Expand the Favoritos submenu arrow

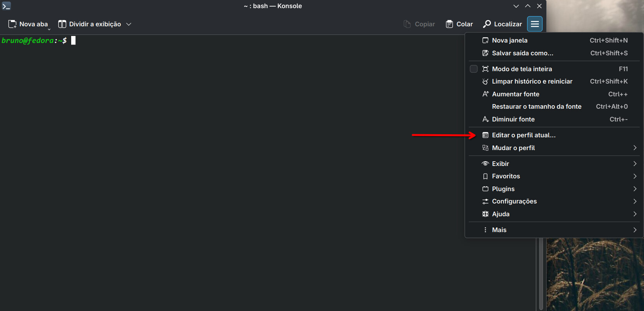coord(635,176)
